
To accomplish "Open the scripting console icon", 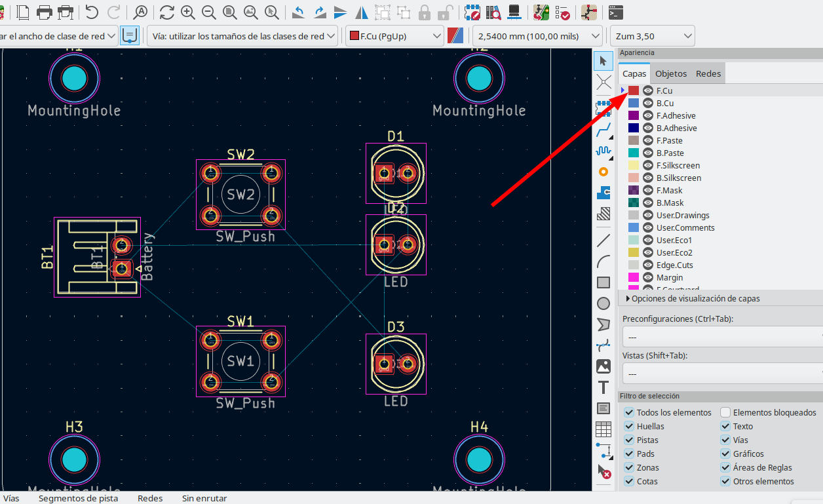I will pyautogui.click(x=615, y=12).
